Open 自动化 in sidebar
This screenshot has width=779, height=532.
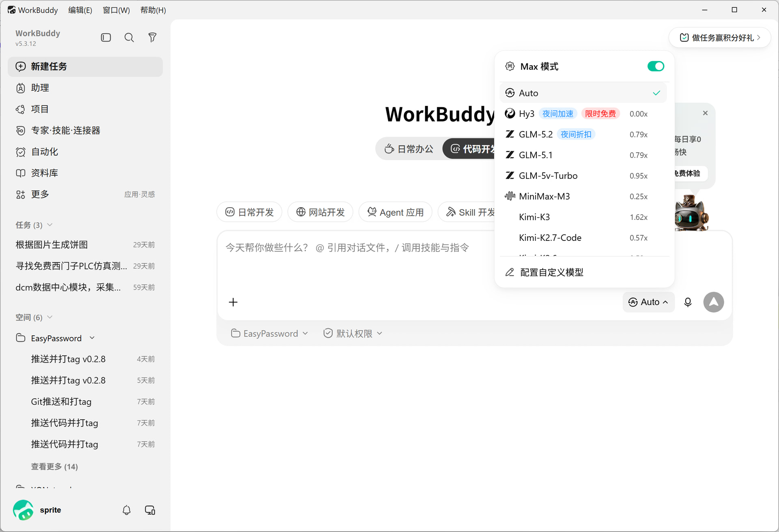(85, 152)
